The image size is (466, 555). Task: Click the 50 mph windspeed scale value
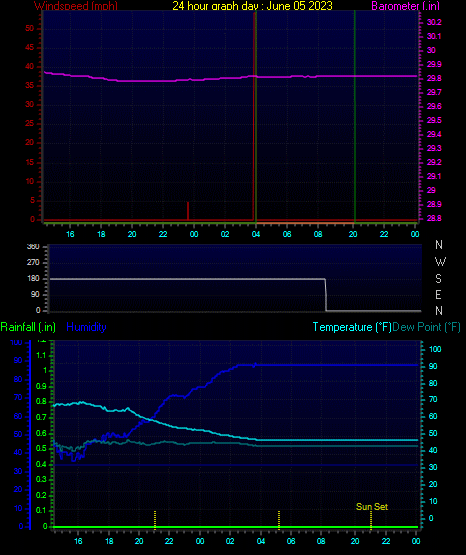click(30, 28)
